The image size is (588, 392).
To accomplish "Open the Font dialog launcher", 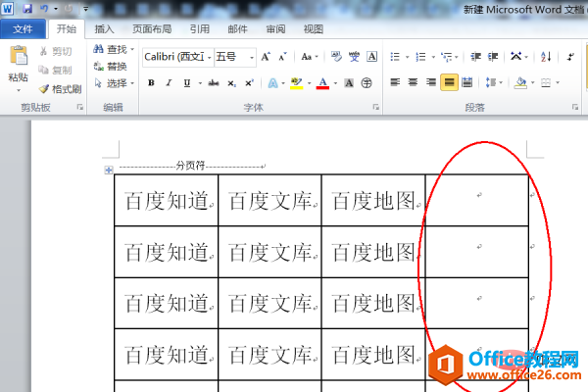I will coord(375,107).
